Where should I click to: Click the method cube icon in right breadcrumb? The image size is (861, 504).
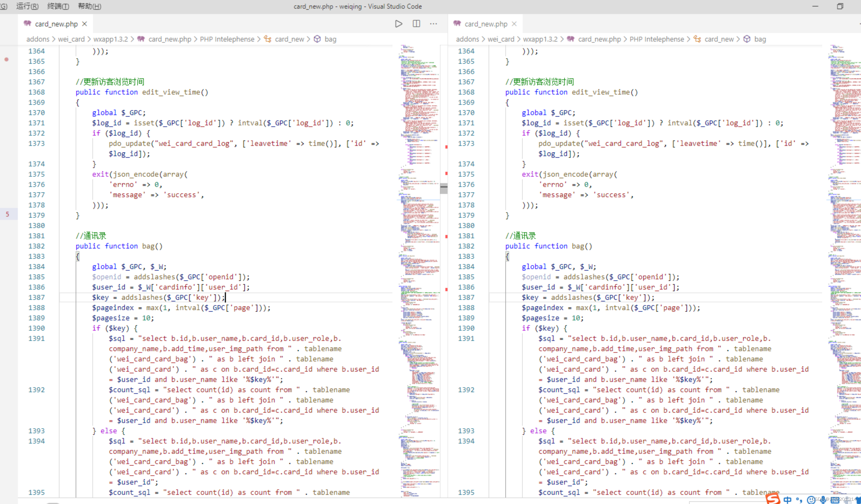tap(747, 39)
